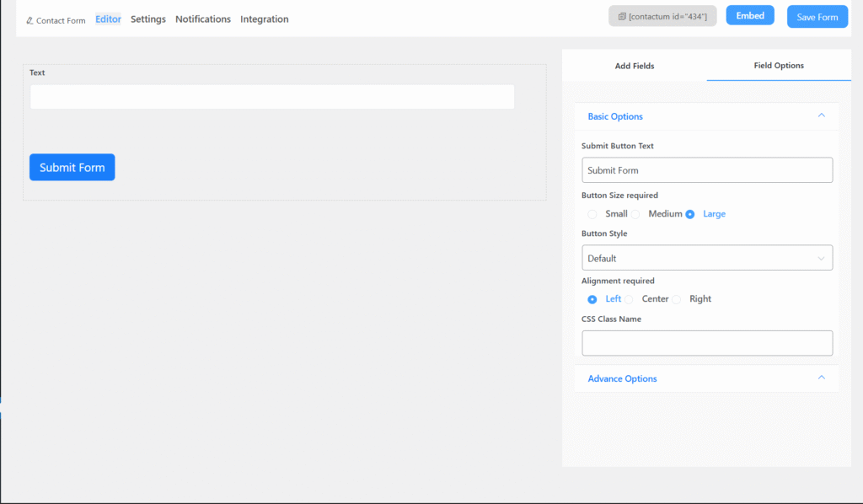Click the Submit Form preview button

pyautogui.click(x=72, y=168)
